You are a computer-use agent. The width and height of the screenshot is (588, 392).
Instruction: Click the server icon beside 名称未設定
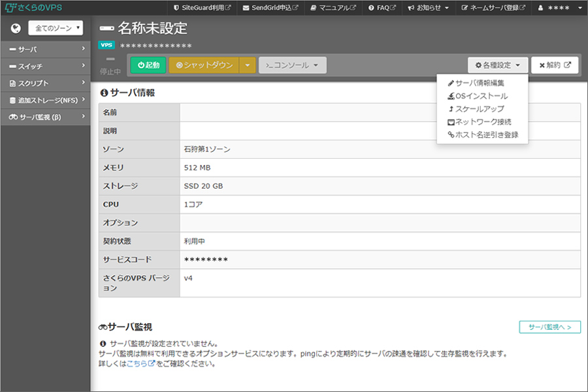(x=106, y=29)
